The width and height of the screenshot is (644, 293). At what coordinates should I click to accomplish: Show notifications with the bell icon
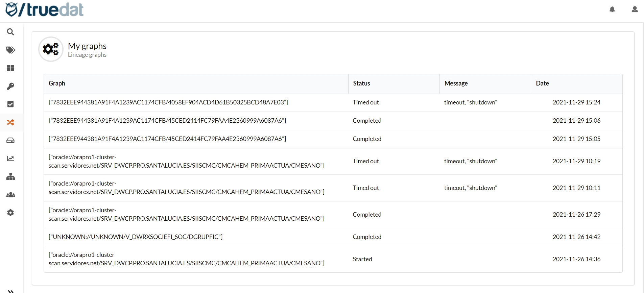(x=612, y=9)
